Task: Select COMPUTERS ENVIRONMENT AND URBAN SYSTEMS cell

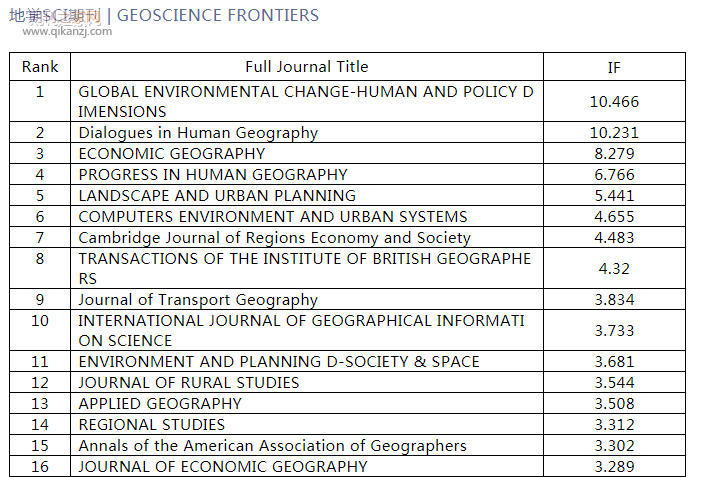Action: (x=273, y=216)
